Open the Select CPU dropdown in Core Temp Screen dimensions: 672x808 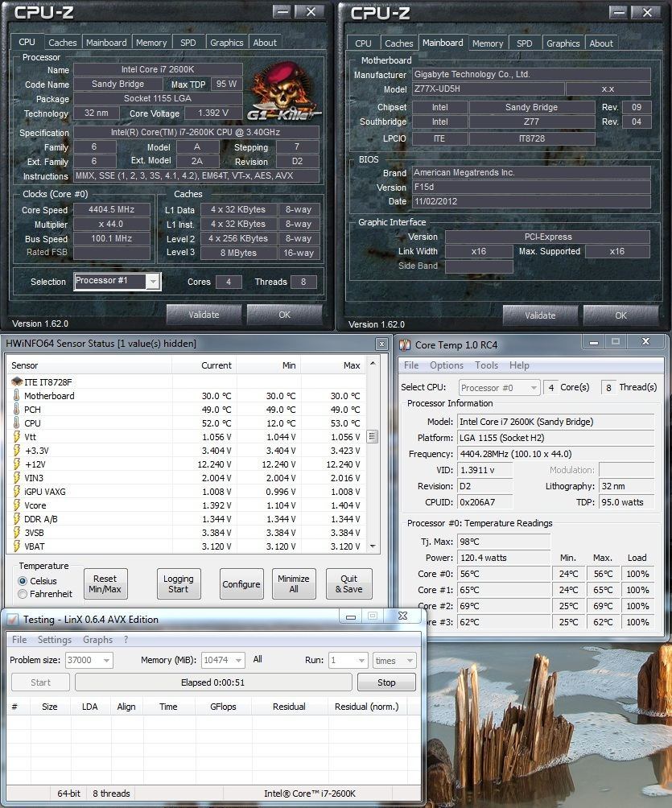534,388
